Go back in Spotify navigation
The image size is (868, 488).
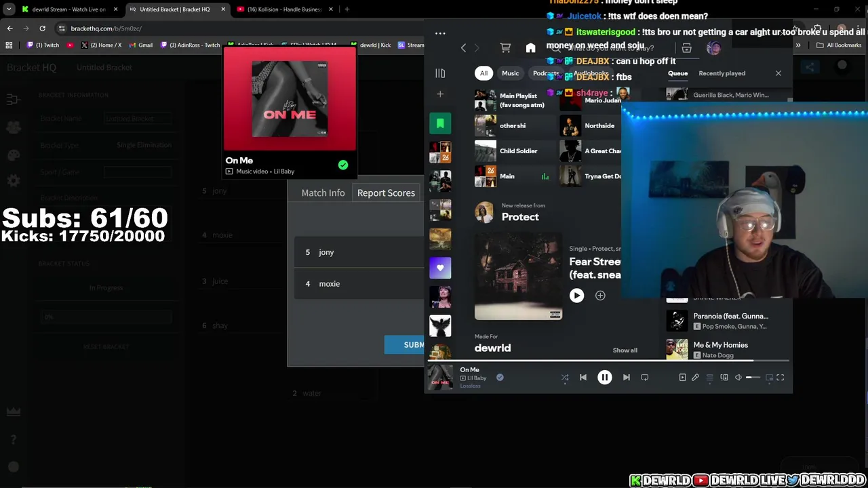click(463, 48)
